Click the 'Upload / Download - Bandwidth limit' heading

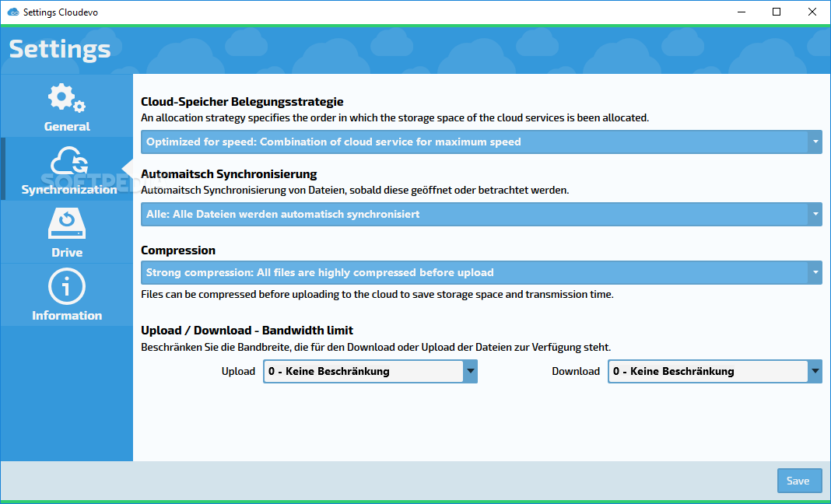247,331
